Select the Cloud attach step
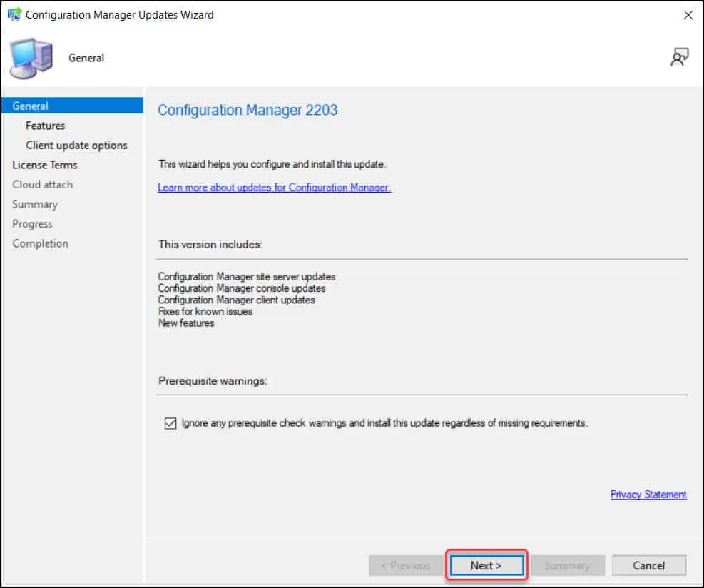Screen dimensions: 704x588 42,185
